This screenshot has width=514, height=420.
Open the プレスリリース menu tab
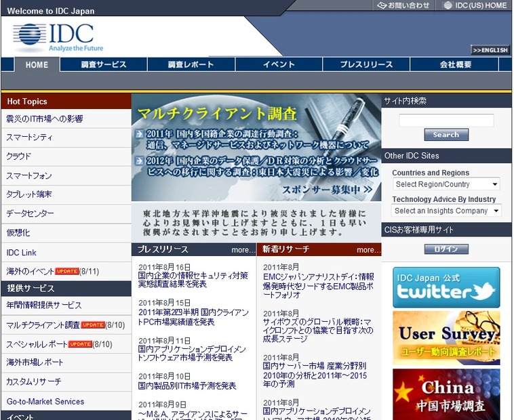[x=366, y=64]
